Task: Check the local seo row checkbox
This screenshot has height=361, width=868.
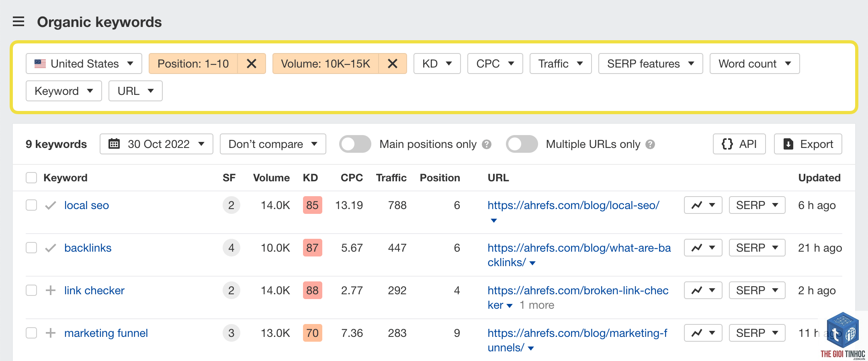Action: (31, 205)
